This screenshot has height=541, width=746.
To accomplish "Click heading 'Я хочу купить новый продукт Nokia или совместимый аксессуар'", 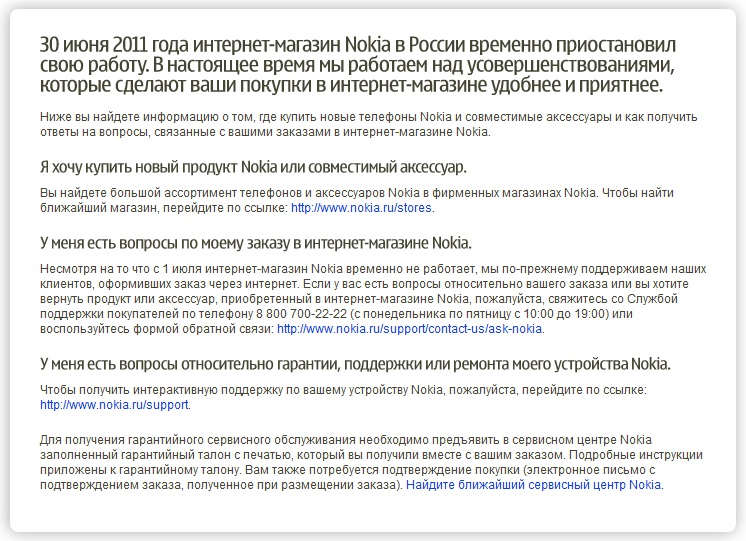I will tap(253, 167).
